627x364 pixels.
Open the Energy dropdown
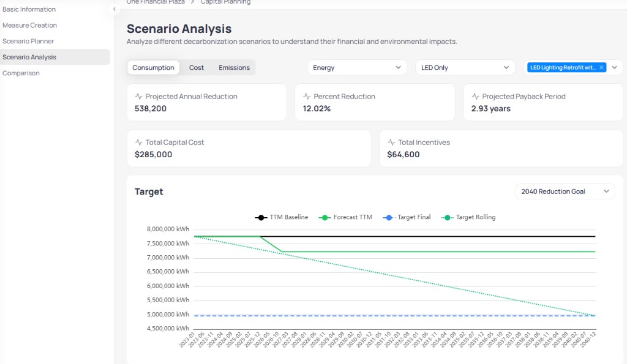coord(357,67)
